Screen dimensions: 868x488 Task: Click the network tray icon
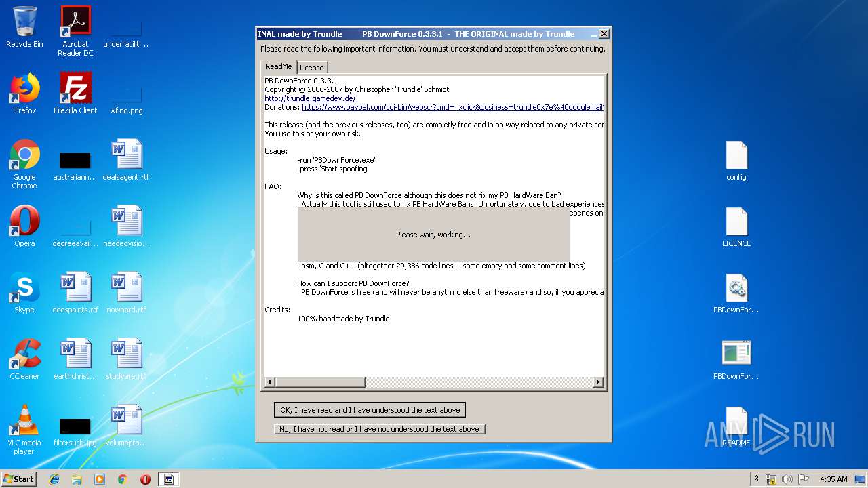click(x=771, y=479)
